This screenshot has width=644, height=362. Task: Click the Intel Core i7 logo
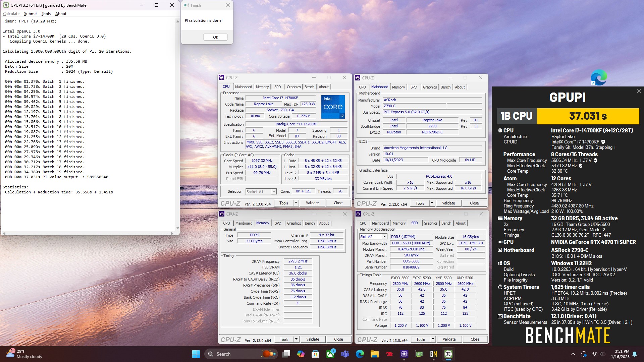point(333,107)
